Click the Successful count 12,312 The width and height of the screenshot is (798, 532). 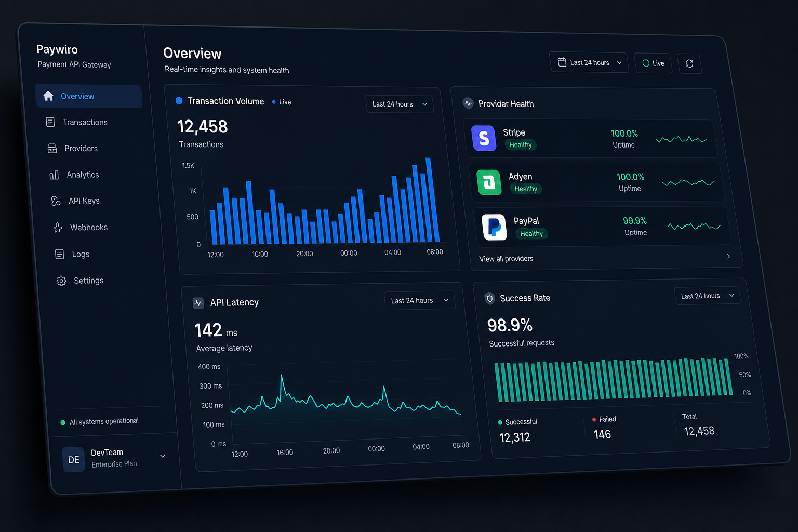click(x=515, y=438)
